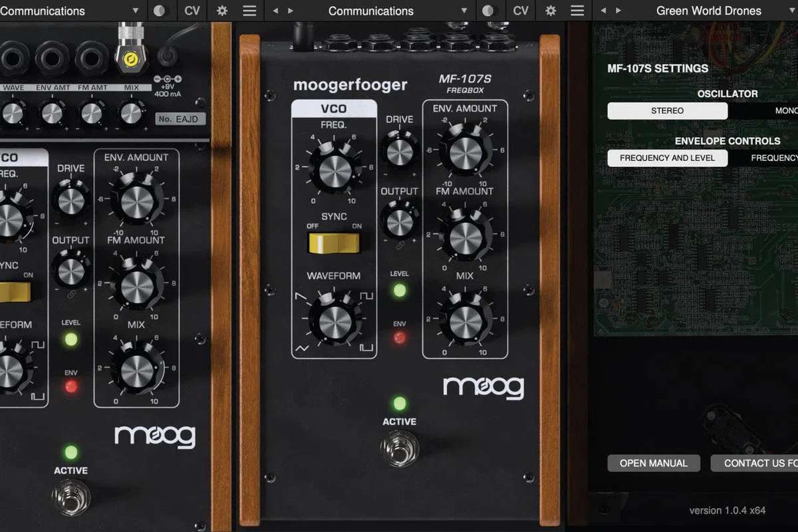Open the CV tab in the center plugin toolbar

pyautogui.click(x=521, y=11)
